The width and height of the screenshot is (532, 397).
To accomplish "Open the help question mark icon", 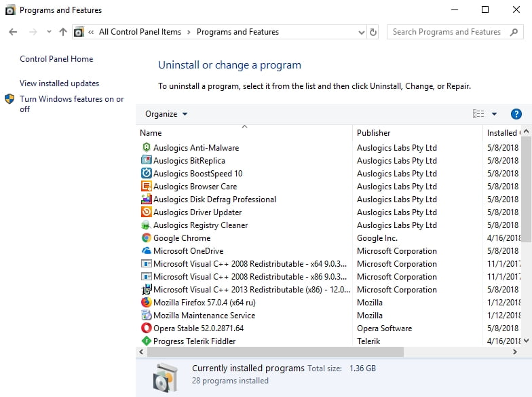I will point(516,114).
